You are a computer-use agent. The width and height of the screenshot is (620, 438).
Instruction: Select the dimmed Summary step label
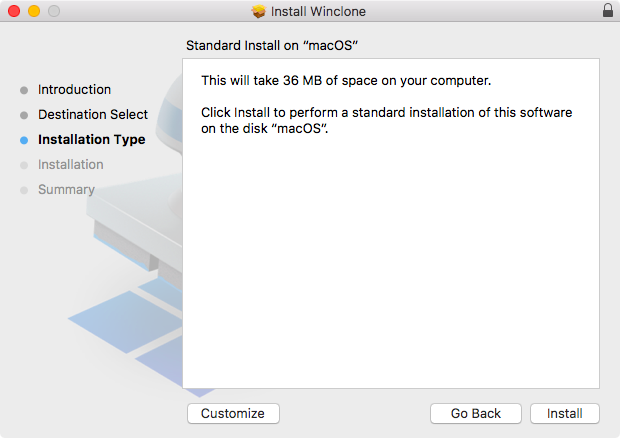coord(66,189)
